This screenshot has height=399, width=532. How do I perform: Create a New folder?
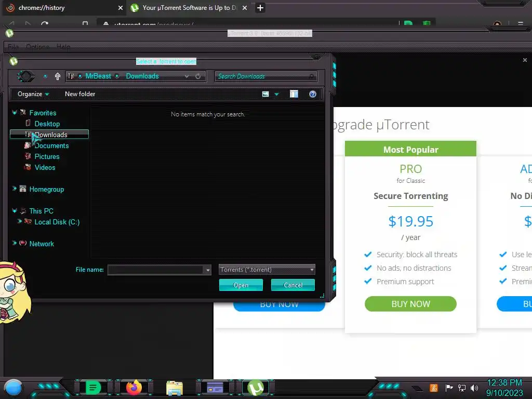point(80,94)
